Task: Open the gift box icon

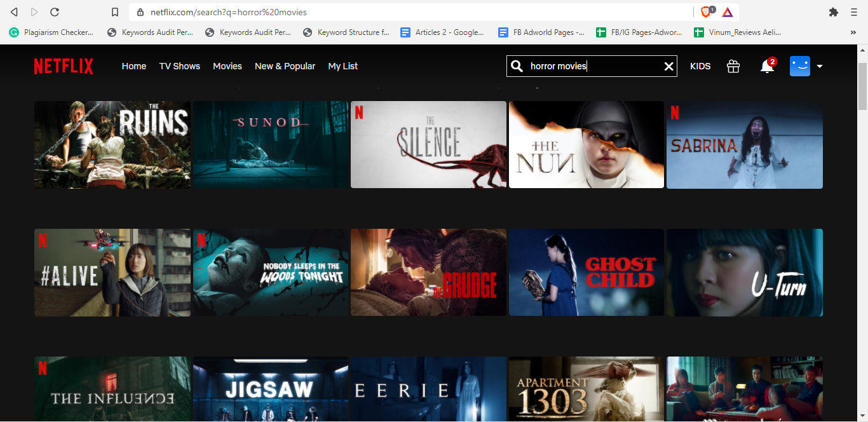Action: click(733, 66)
